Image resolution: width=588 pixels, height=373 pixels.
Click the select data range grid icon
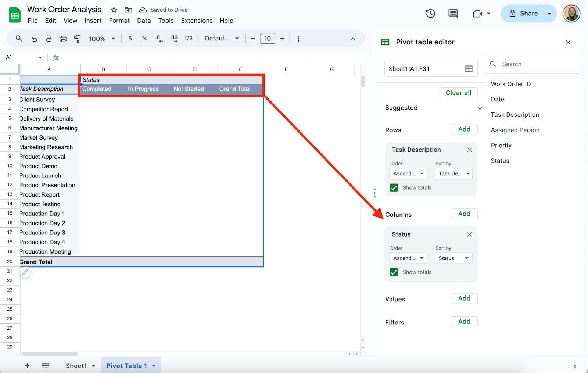tap(469, 69)
